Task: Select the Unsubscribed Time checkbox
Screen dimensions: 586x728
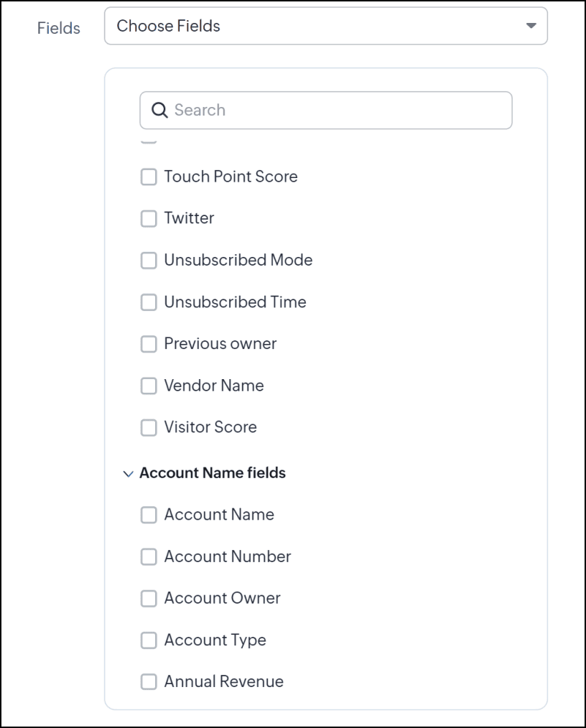Action: tap(149, 302)
